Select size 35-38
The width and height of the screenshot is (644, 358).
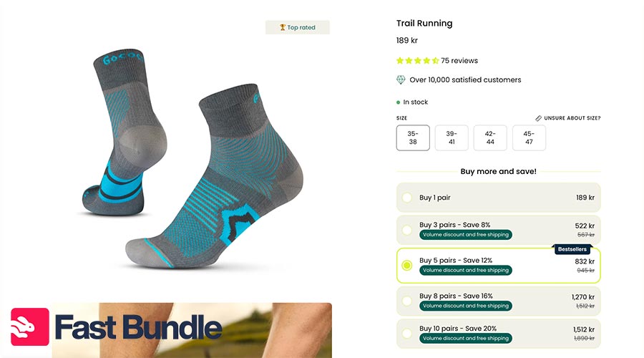pyautogui.click(x=413, y=137)
